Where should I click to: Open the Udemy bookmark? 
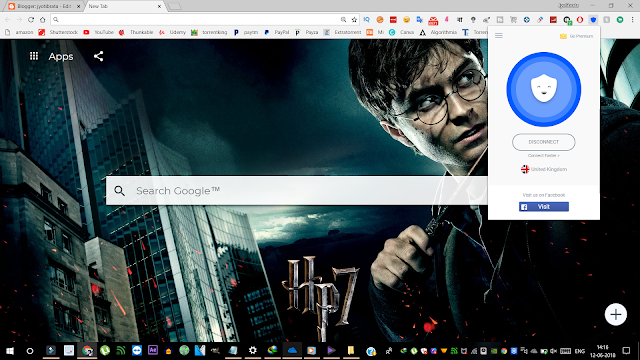[172, 32]
